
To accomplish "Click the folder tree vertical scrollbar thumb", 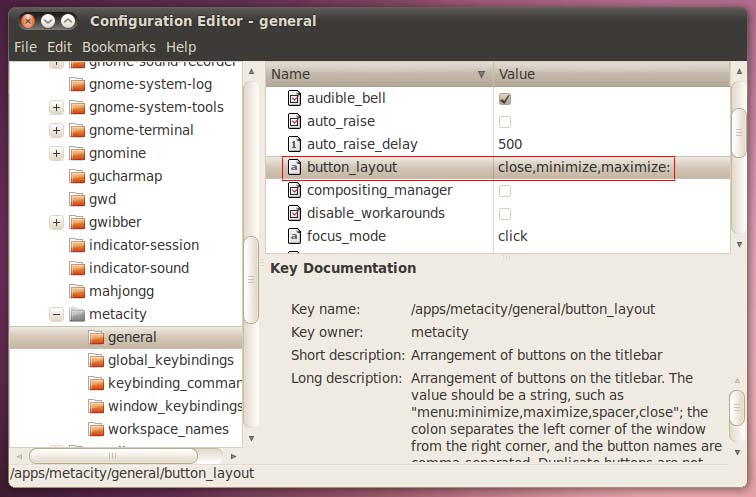I will pyautogui.click(x=251, y=280).
